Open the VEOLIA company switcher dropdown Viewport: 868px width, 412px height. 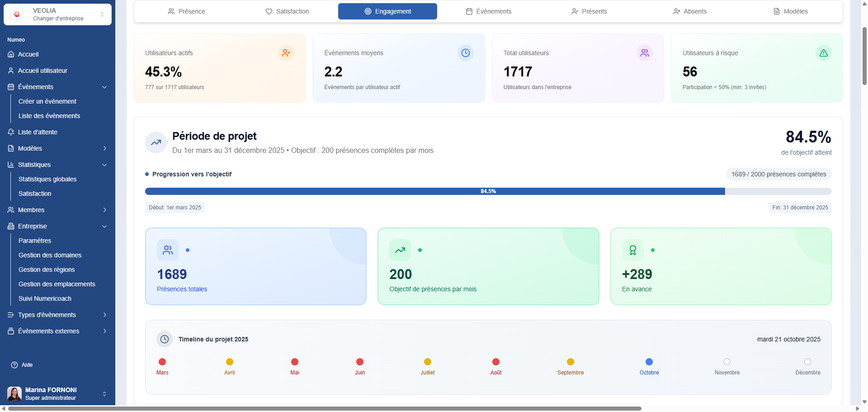[57, 14]
